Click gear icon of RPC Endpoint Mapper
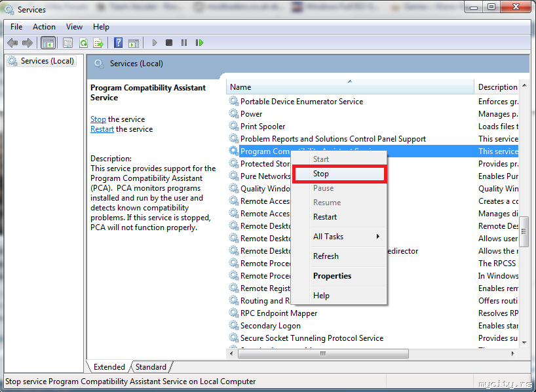Image resolution: width=536 pixels, height=392 pixels. pyautogui.click(x=234, y=313)
